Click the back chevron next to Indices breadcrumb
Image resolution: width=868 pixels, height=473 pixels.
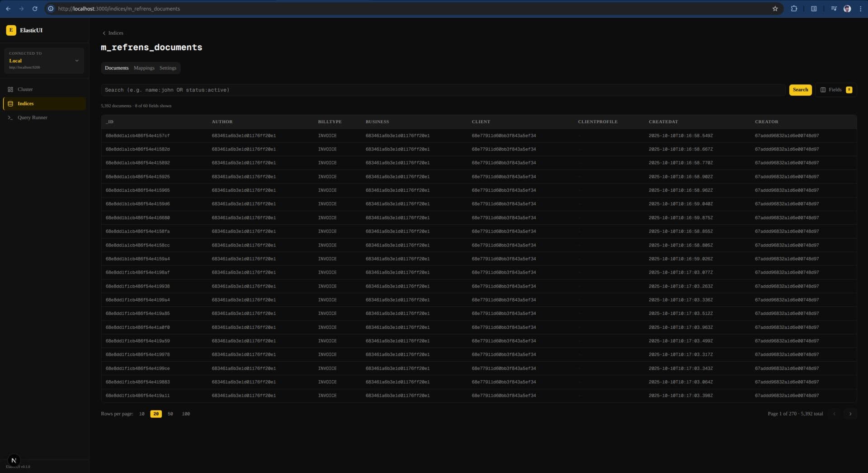pyautogui.click(x=104, y=33)
